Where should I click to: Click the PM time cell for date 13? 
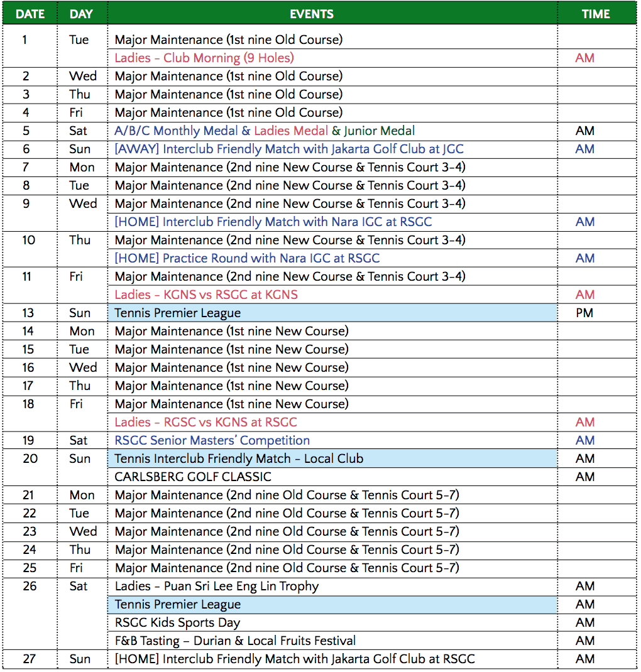click(x=584, y=313)
